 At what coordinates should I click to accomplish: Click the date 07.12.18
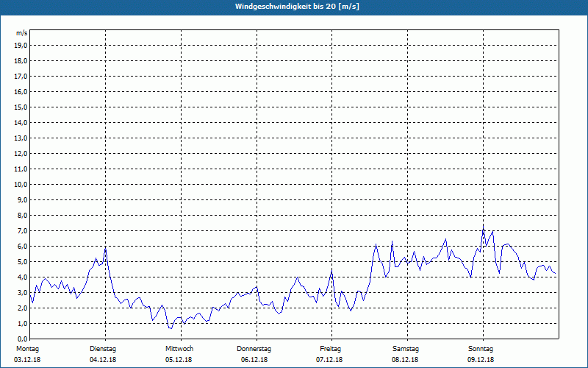[x=329, y=360]
